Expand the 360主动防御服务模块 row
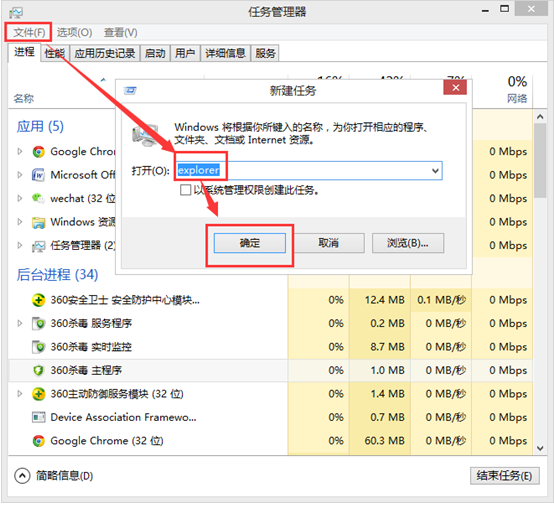Viewport: 554px width, 505px height. [x=20, y=394]
